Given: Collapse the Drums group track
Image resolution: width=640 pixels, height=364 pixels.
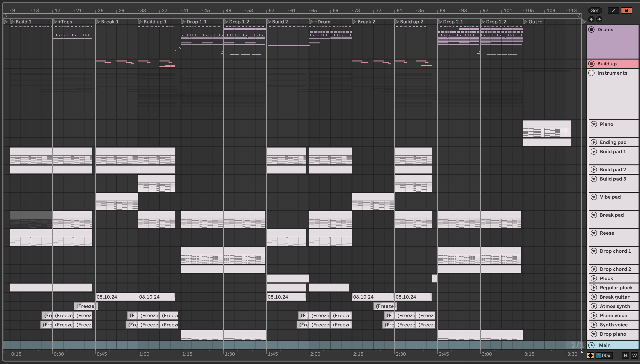Looking at the screenshot, I should (591, 30).
